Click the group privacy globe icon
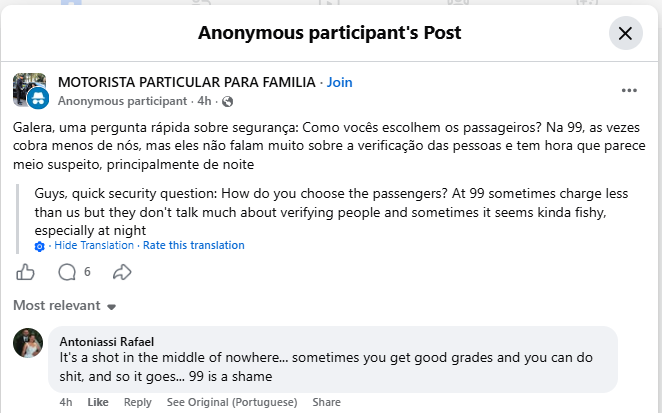Image resolution: width=662 pixels, height=413 pixels. [x=228, y=101]
